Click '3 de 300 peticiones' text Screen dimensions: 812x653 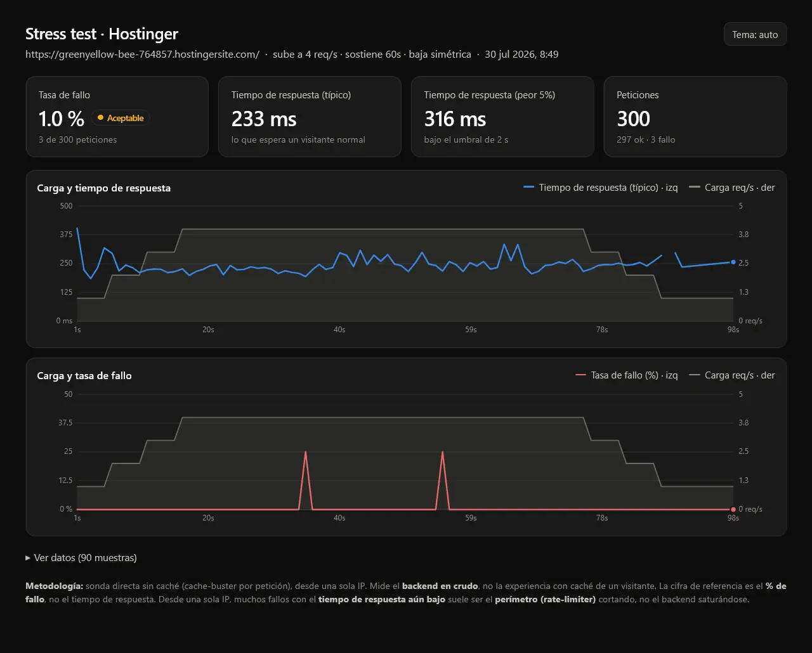(x=77, y=139)
